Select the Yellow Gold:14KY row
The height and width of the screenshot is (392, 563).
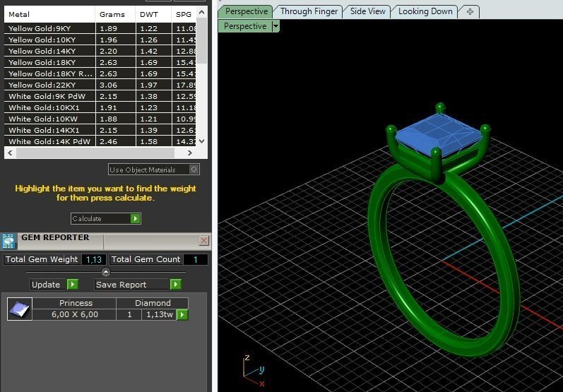click(100, 51)
